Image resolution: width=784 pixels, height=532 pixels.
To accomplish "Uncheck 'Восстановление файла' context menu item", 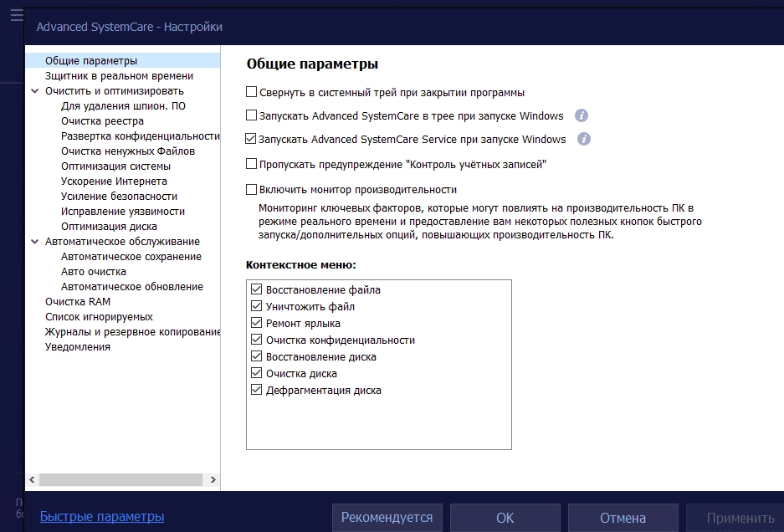I will 257,289.
